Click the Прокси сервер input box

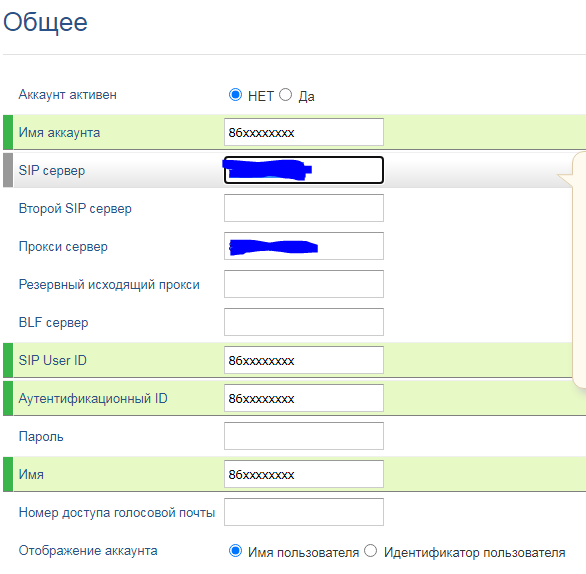(x=304, y=246)
